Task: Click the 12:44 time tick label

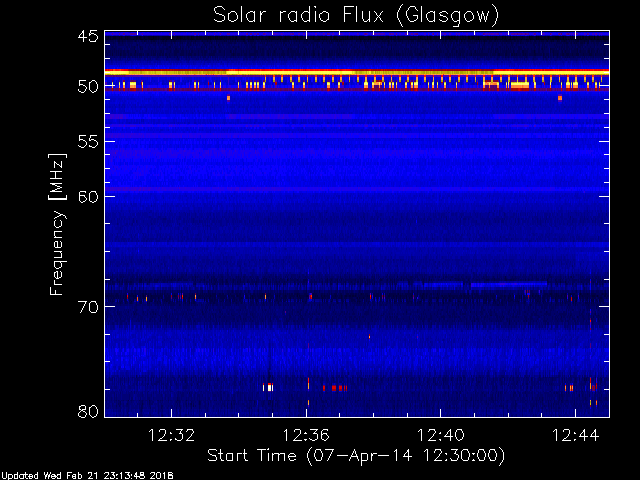Action: 576,435
